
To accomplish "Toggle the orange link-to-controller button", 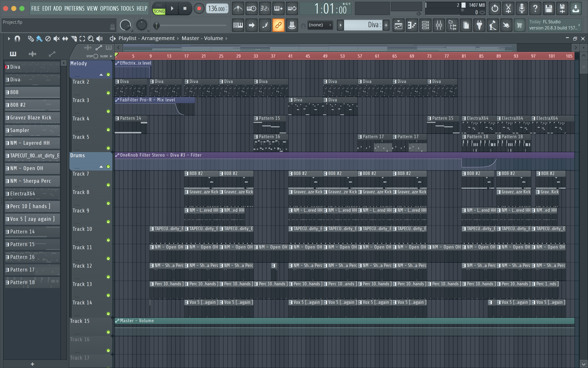I will pos(278,25).
